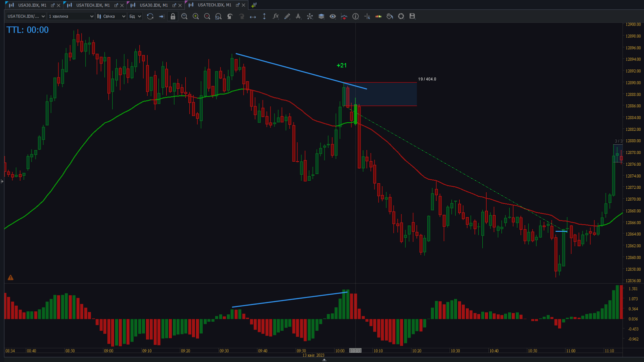Screen dimensions: 644x362
Task: Click the vertical stretch arrows icon
Action: click(264, 16)
